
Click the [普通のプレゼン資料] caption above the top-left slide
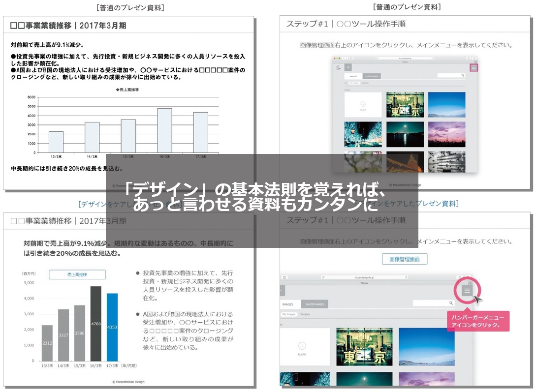130,7
